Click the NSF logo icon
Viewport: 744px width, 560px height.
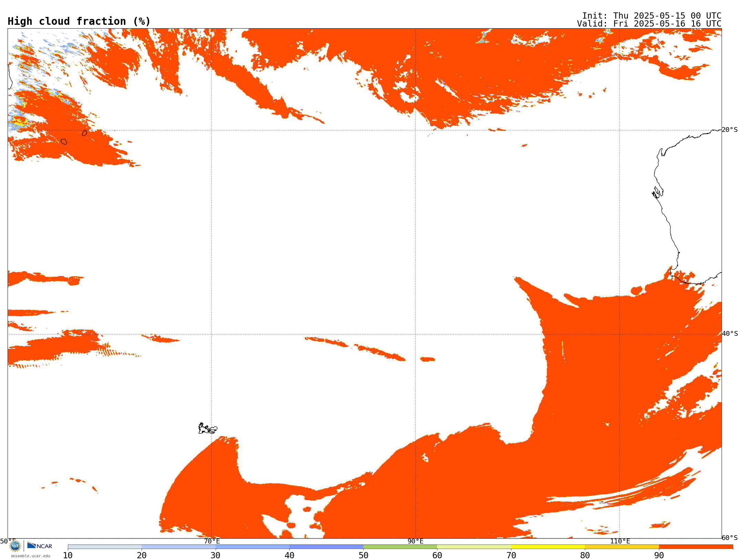click(15, 546)
